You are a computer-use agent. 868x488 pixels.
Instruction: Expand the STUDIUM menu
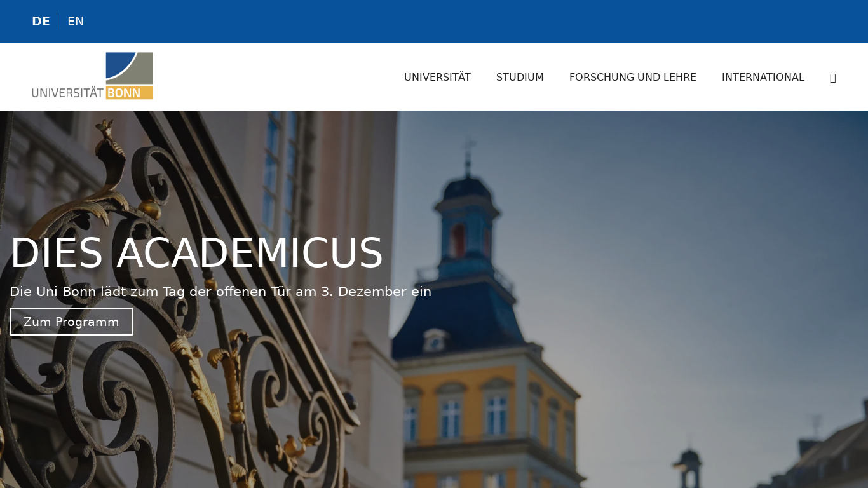click(x=520, y=78)
